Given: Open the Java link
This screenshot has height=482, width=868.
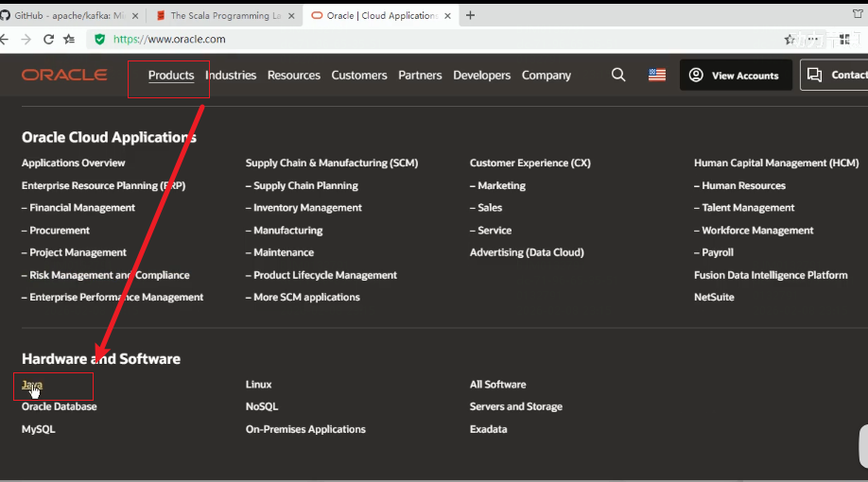Looking at the screenshot, I should pos(32,385).
